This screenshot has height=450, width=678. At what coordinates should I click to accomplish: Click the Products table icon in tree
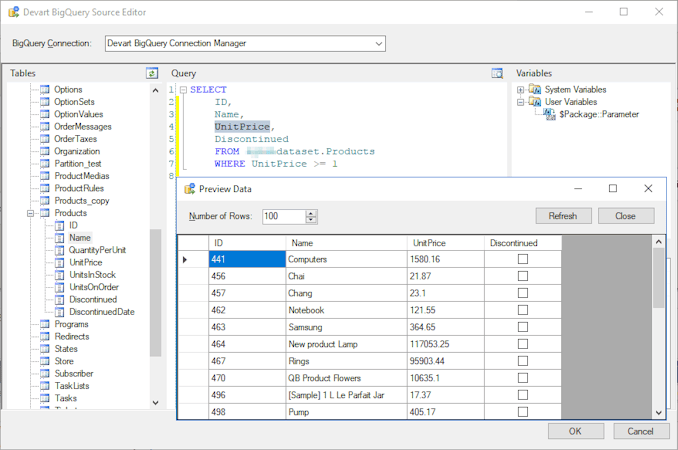click(x=45, y=213)
